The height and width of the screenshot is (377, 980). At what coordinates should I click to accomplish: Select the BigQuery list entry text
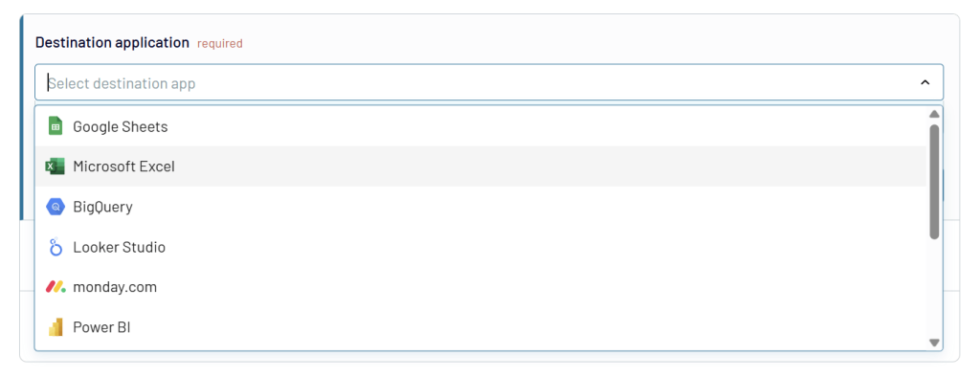pyautogui.click(x=102, y=207)
